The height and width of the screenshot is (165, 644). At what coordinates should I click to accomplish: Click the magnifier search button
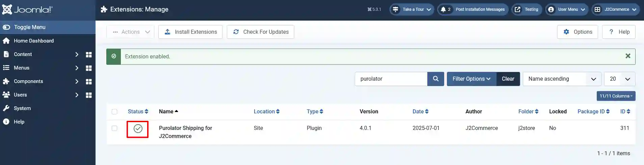pyautogui.click(x=436, y=79)
